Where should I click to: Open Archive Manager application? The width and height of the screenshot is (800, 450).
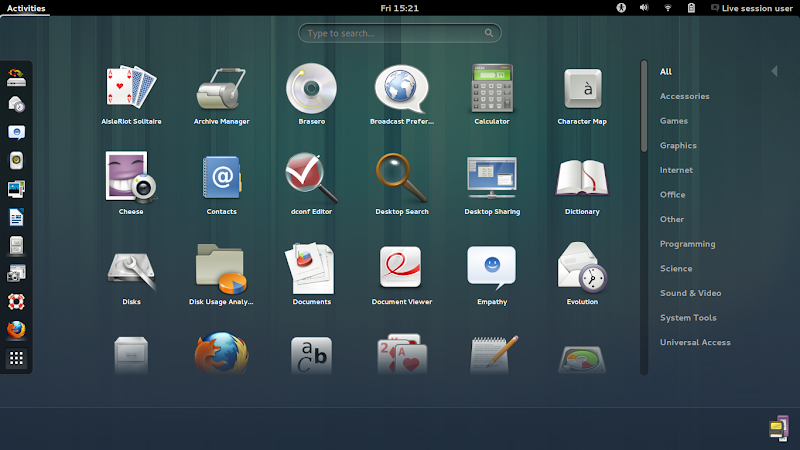[221, 95]
